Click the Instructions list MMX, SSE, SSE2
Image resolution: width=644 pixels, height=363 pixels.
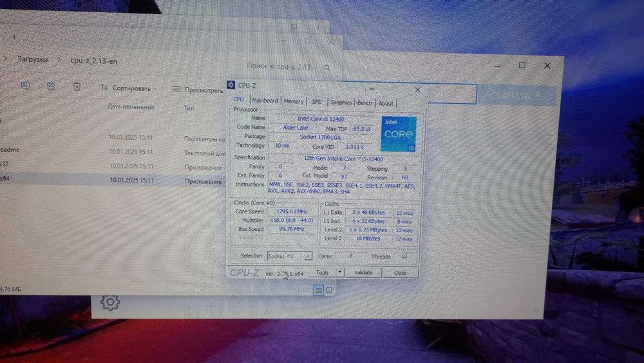342,188
